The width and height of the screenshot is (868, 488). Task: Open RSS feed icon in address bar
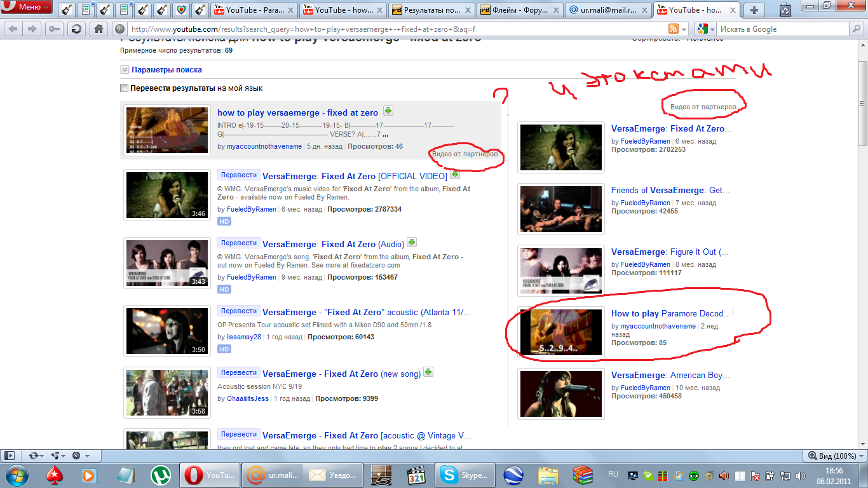pos(673,29)
